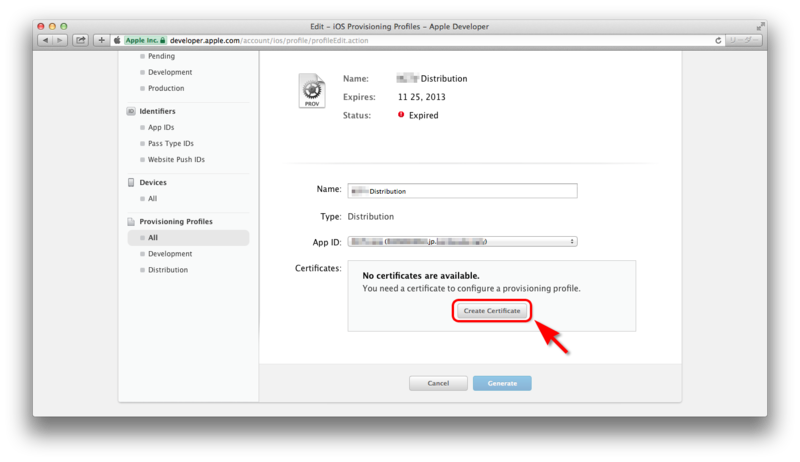Click the Expired status text
Viewport: 800px width, 462px height.
pyautogui.click(x=423, y=115)
